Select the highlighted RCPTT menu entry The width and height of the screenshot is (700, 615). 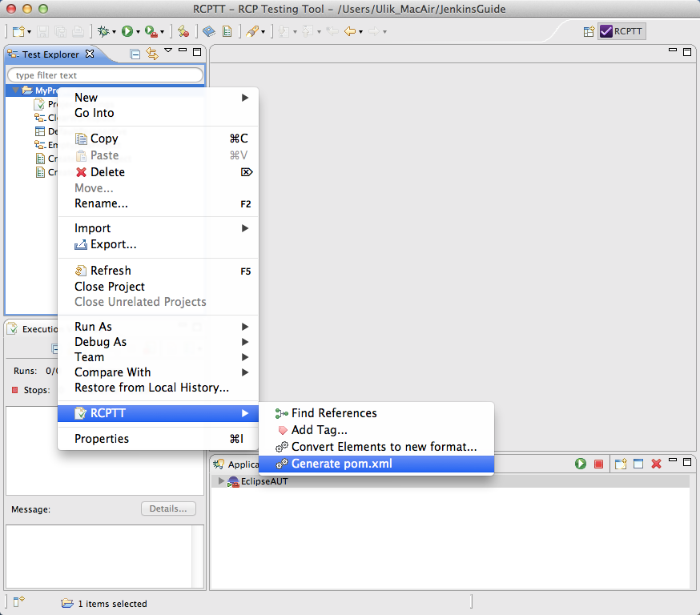(158, 413)
